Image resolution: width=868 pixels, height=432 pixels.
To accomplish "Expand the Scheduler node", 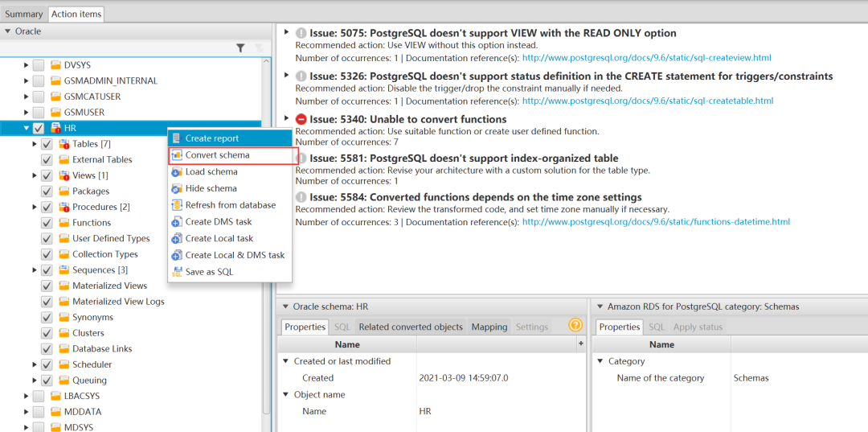I will [x=35, y=364].
